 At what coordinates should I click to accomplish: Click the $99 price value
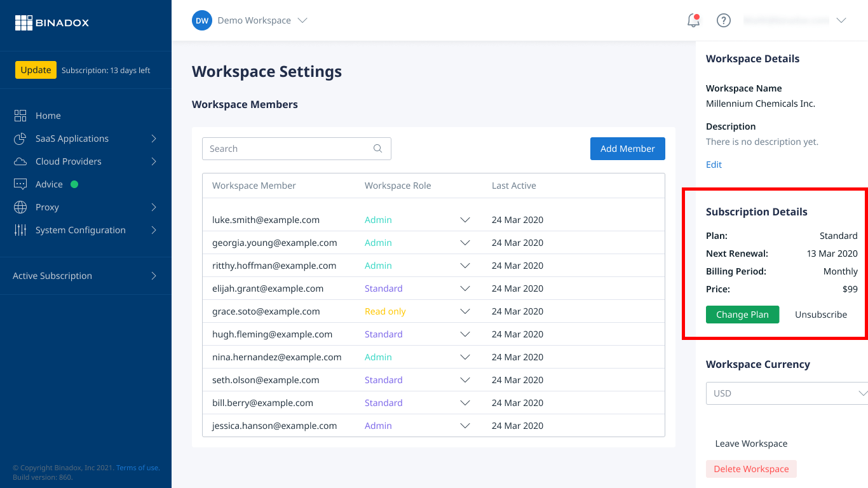850,289
